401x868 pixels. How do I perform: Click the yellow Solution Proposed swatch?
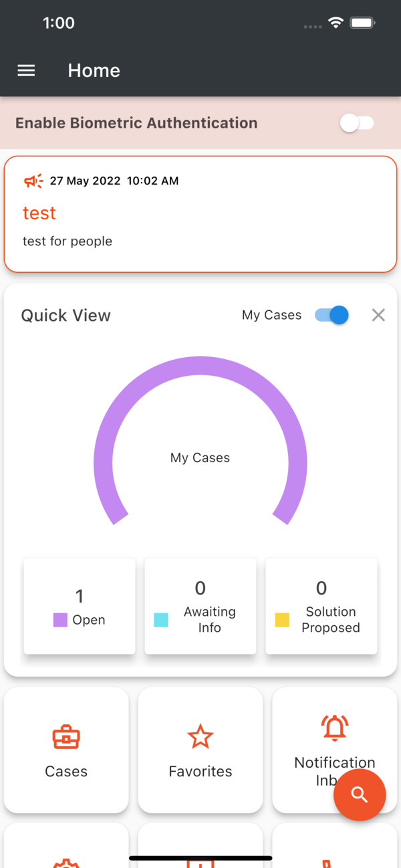(282, 620)
